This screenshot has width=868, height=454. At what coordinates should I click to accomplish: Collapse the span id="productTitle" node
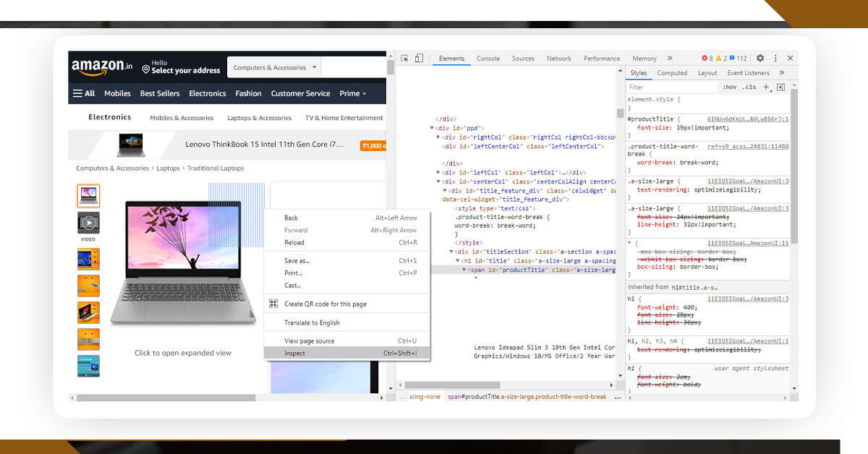464,270
